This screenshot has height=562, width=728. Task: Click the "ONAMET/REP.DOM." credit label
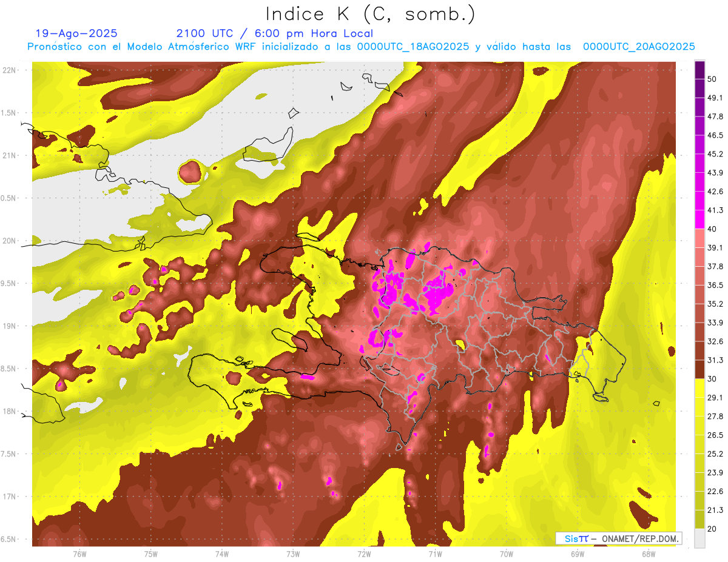[640, 538]
